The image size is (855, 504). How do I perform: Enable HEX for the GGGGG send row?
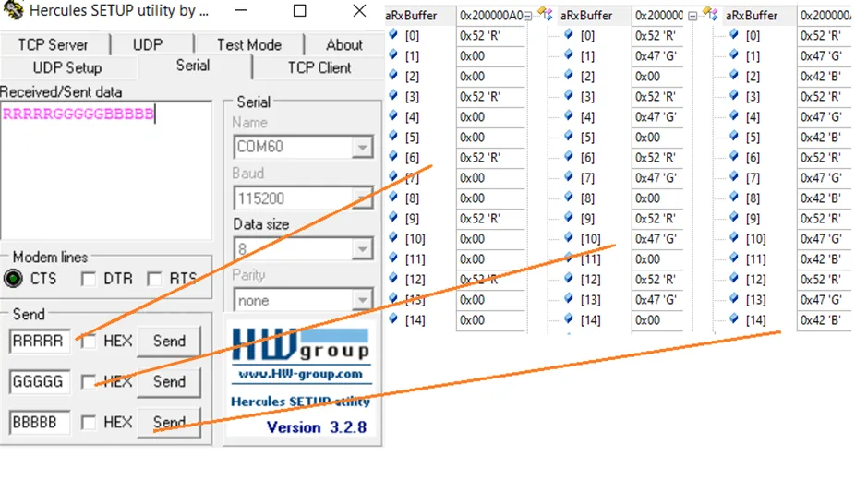point(89,381)
